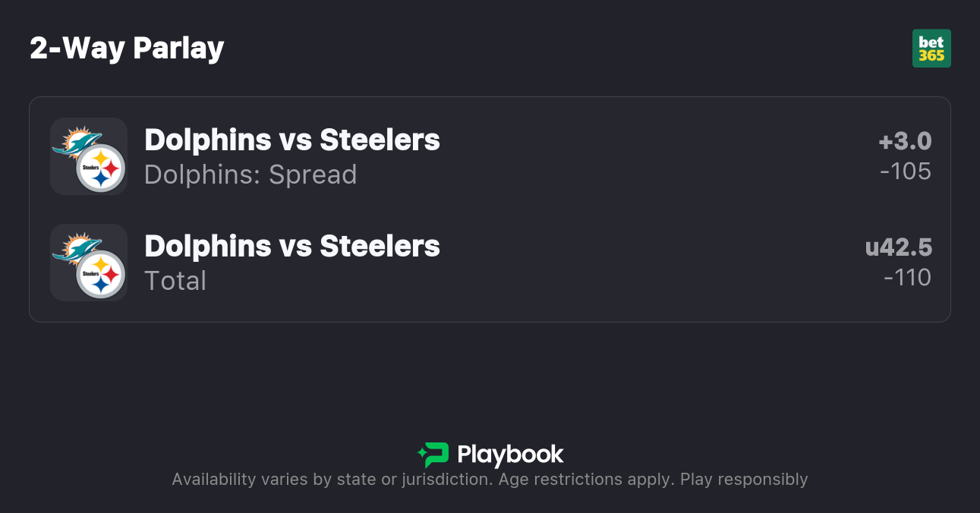Click the bet365 sportsbook logo

[x=931, y=49]
